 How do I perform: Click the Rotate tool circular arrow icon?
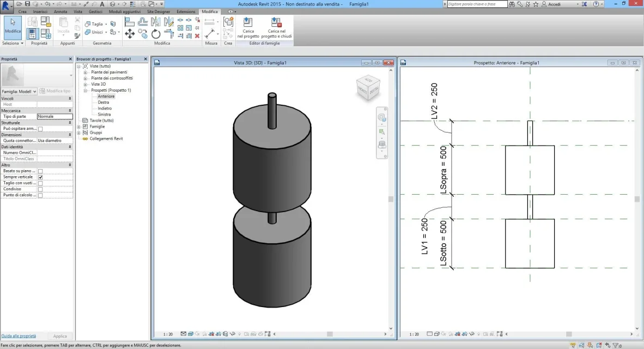(x=156, y=34)
